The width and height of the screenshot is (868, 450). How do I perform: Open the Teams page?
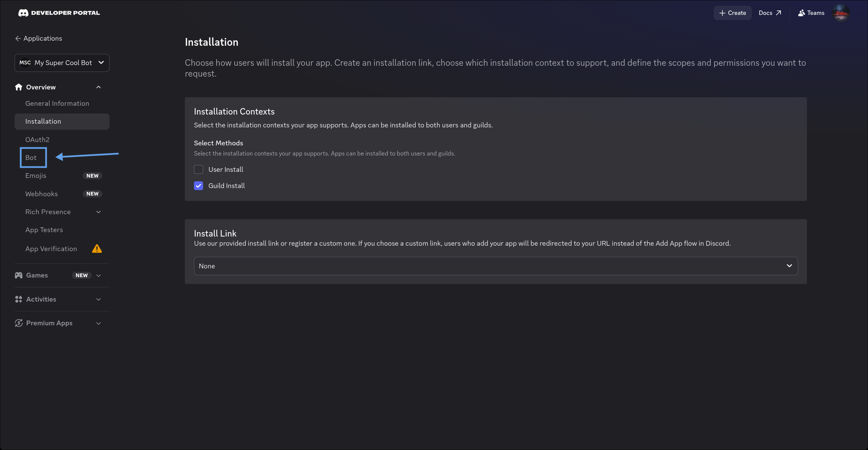coord(811,13)
